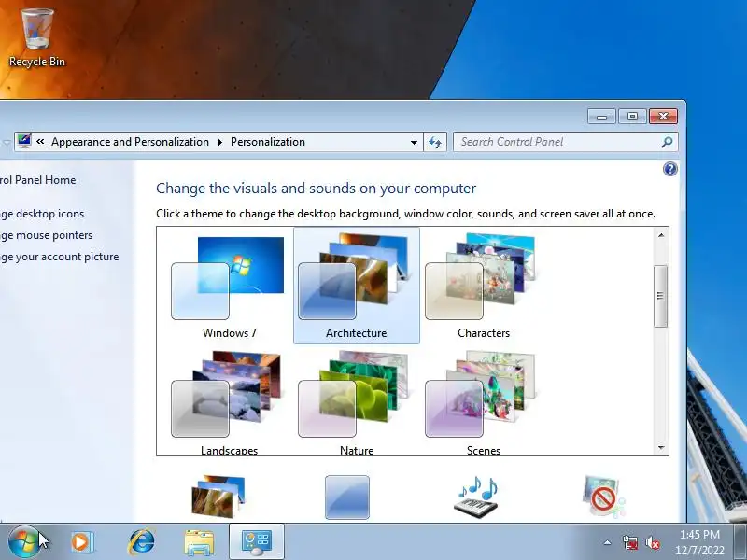Open Change mouse pointers link
This screenshot has width=747, height=560.
pos(46,235)
